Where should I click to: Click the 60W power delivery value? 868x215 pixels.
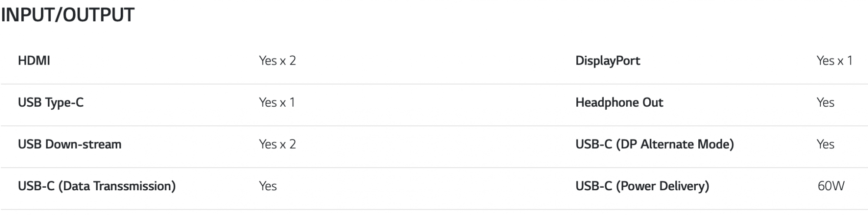point(831,186)
